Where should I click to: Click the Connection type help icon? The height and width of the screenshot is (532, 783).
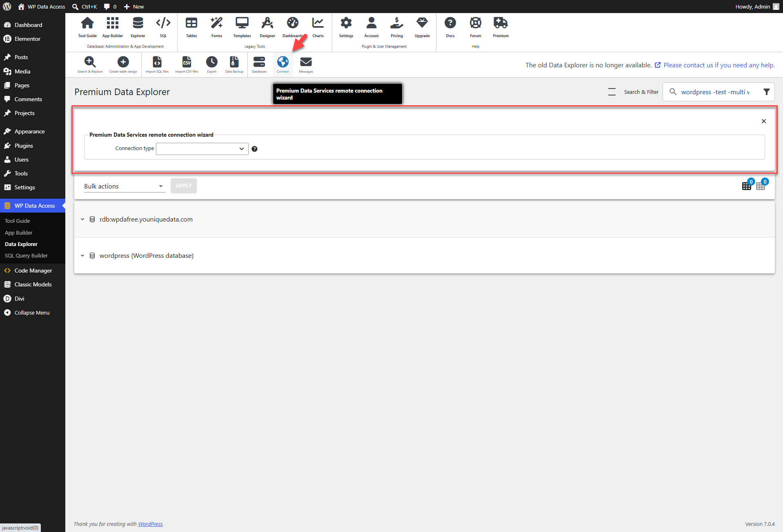[x=254, y=149]
